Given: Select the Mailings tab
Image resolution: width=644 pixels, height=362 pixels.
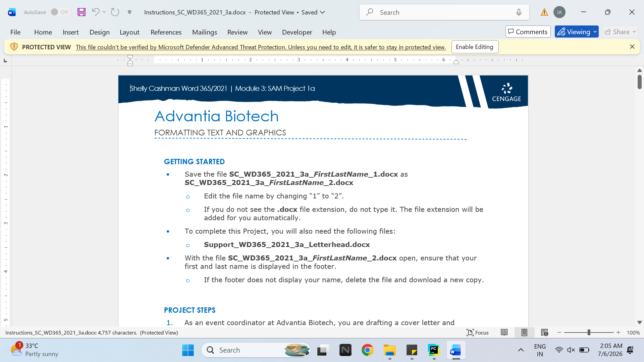Looking at the screenshot, I should point(205,32).
